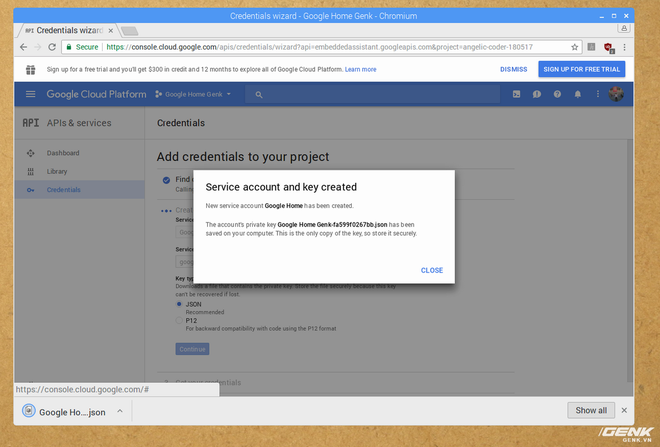
Task: Open the Google Home Genk project dropdown
Action: pyautogui.click(x=193, y=94)
